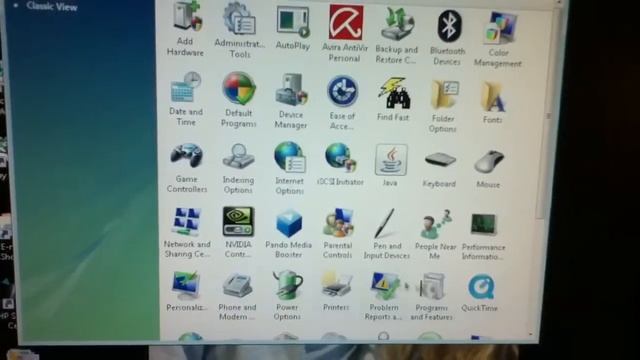
Task: Open Personalization settings
Action: click(x=186, y=286)
